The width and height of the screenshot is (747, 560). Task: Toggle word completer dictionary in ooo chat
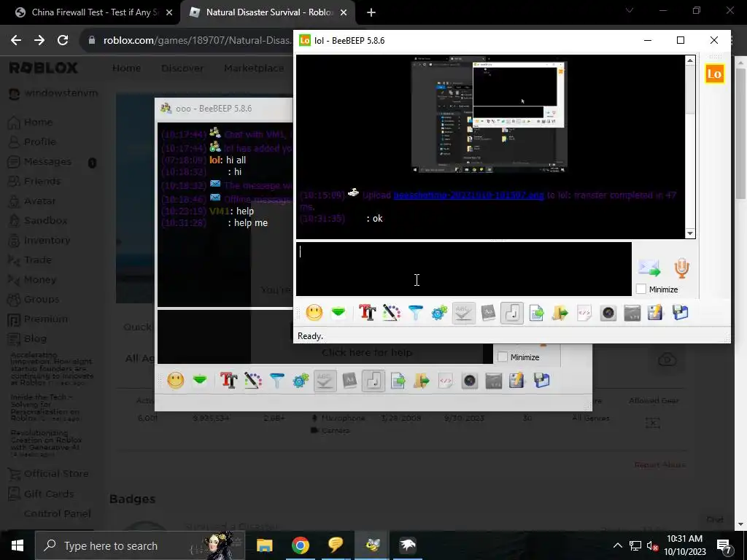pos(349,381)
